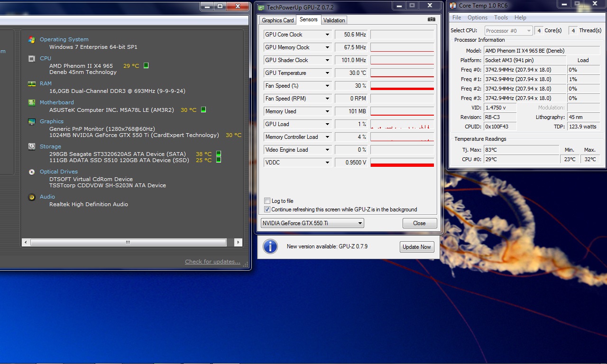Click the Graphics monitor icon
This screenshot has height=364, width=607.
tap(32, 121)
